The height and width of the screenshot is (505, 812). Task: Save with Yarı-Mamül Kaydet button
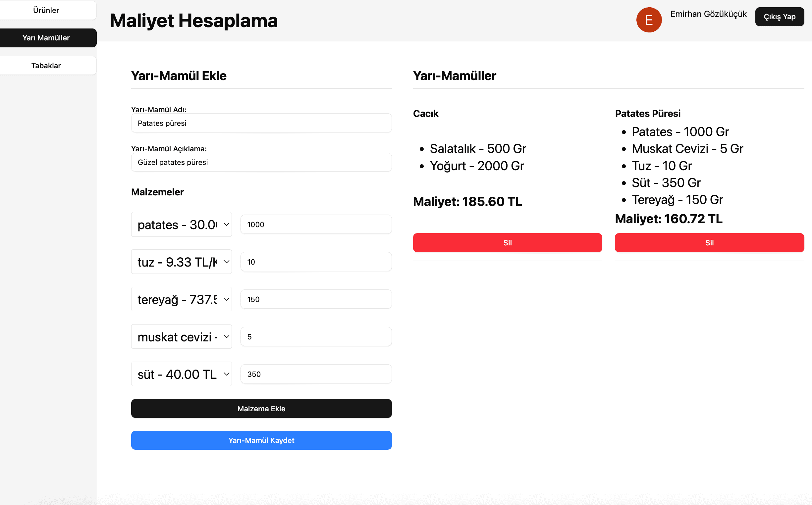pyautogui.click(x=261, y=440)
